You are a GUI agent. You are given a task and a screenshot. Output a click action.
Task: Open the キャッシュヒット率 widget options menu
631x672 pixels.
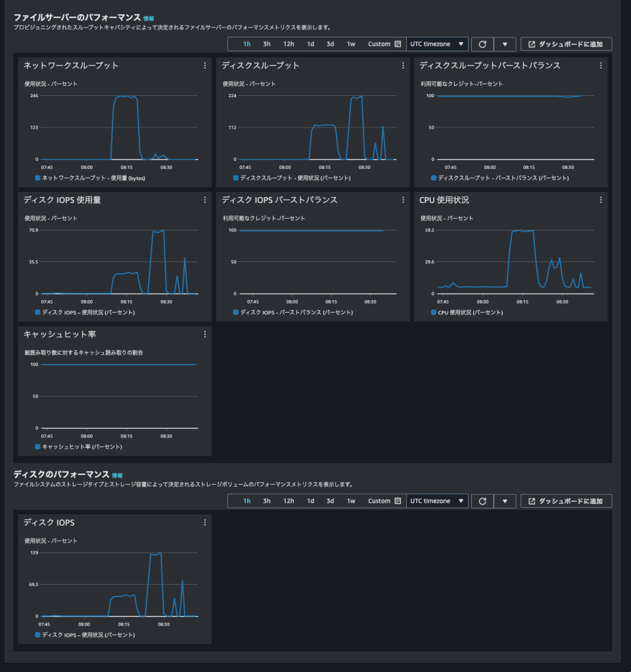pyautogui.click(x=204, y=334)
